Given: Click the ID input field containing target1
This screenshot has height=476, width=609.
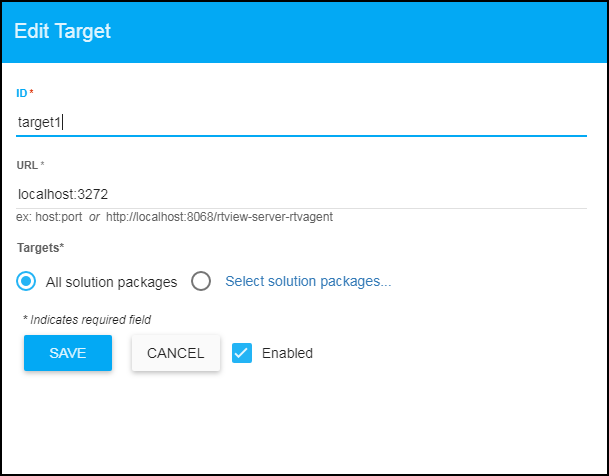Looking at the screenshot, I should click(x=300, y=122).
